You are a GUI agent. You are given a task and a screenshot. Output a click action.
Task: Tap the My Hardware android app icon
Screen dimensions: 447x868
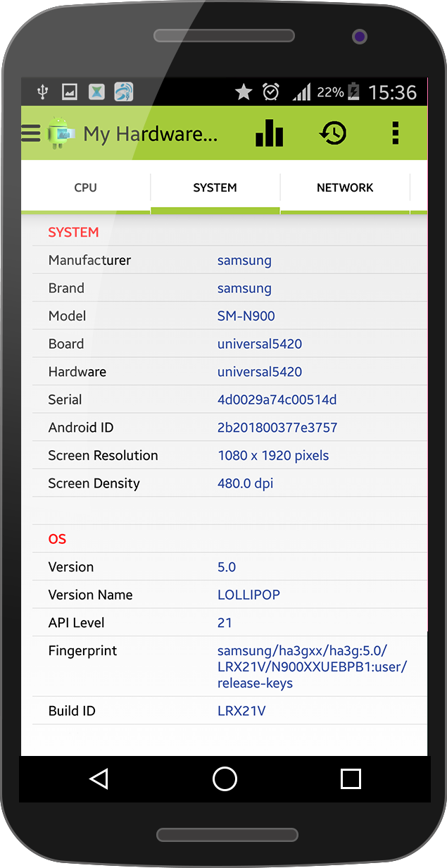[x=61, y=133]
